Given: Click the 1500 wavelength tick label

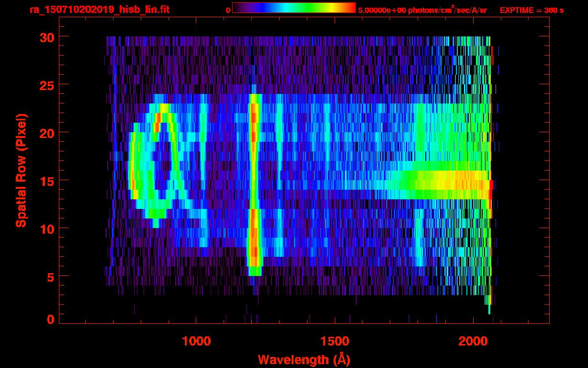Looking at the screenshot, I should click(x=334, y=341).
